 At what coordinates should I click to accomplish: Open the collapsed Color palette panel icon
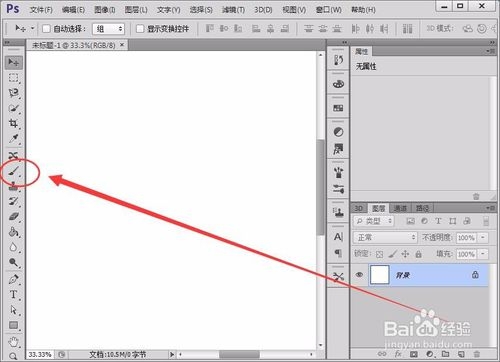[x=338, y=84]
